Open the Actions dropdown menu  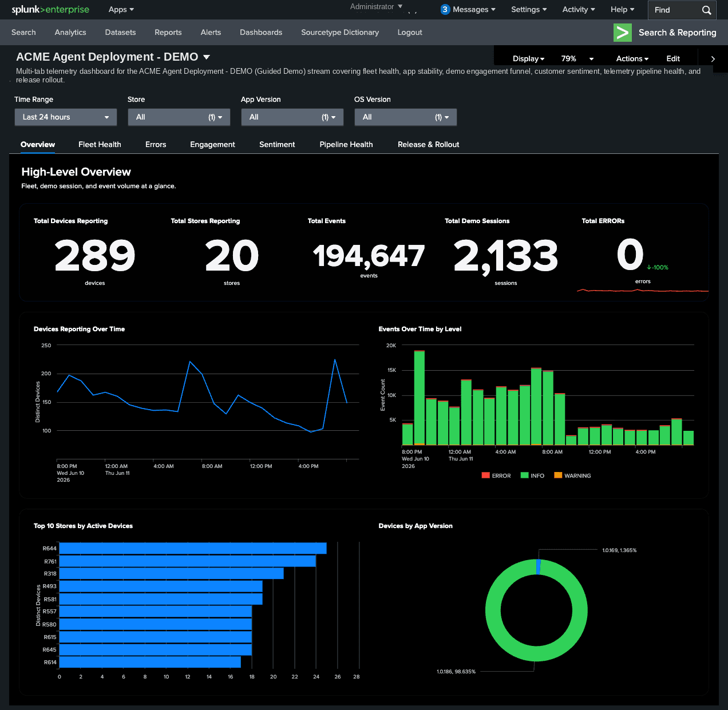click(632, 58)
